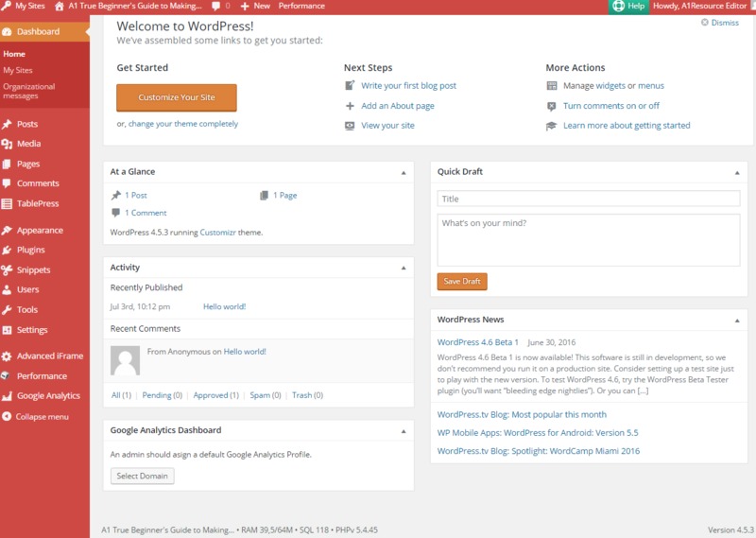Click the Turn comments on or off link
The width and height of the screenshot is (756, 538).
(x=610, y=106)
